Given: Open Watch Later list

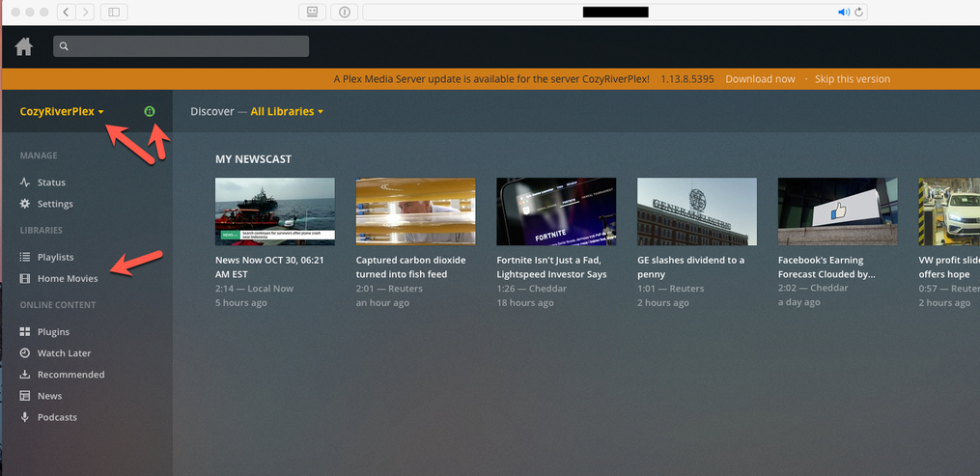Looking at the screenshot, I should (x=64, y=353).
